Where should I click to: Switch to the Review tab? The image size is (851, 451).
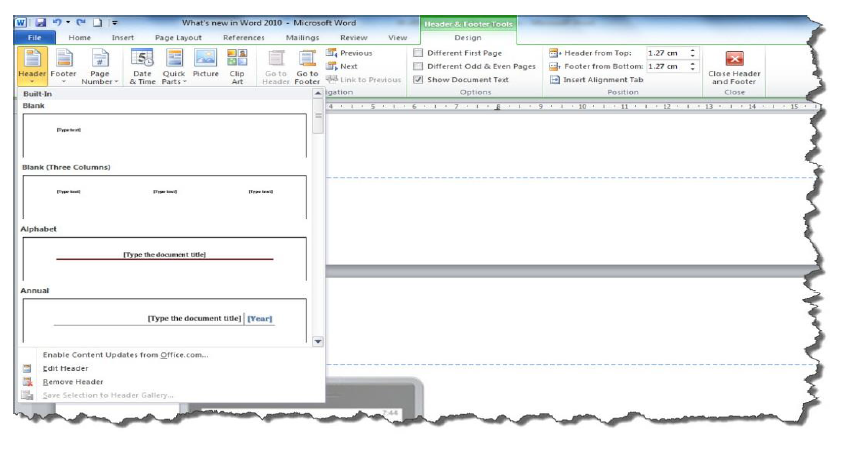pos(354,37)
